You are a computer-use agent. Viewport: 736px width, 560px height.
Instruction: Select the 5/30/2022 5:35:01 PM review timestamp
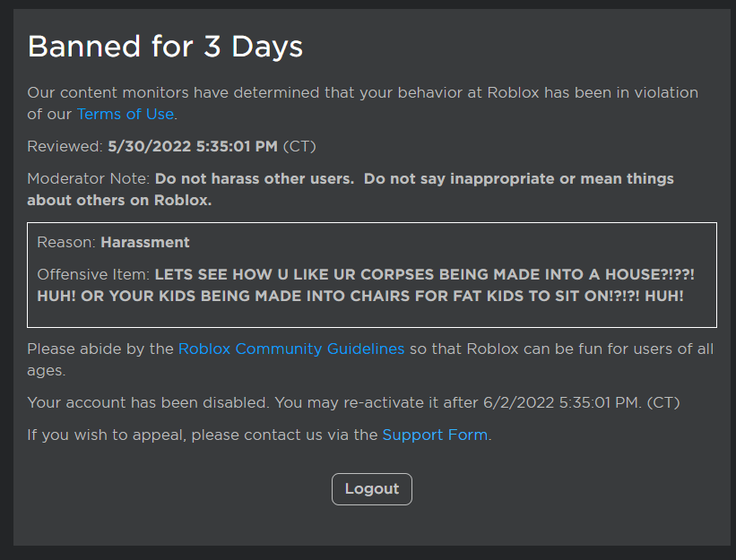tap(193, 146)
